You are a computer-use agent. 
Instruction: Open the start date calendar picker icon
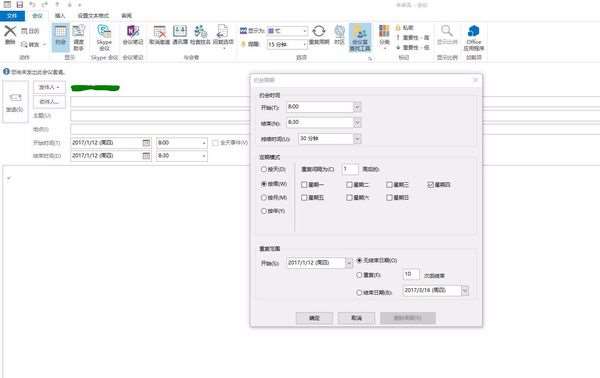click(x=146, y=143)
